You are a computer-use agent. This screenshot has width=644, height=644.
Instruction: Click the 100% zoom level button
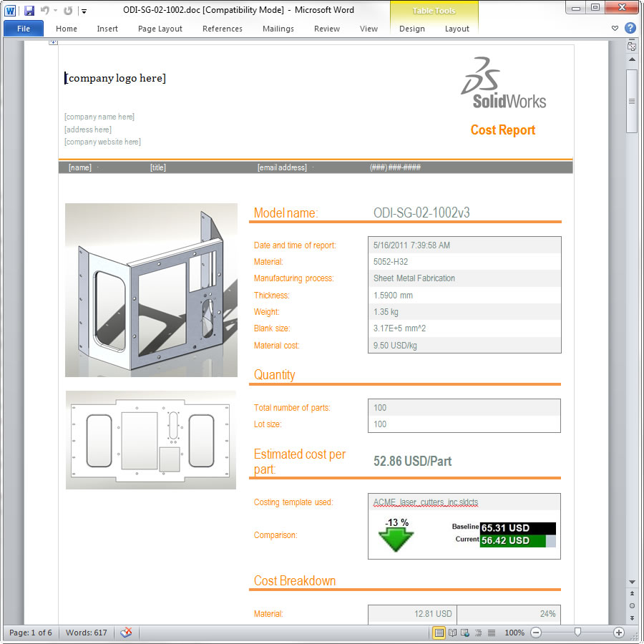coord(514,633)
